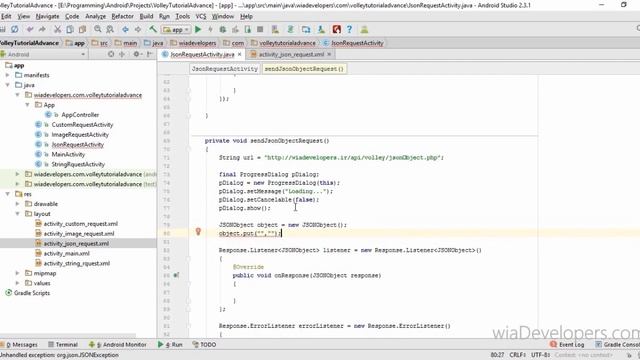
Task: Switch to activity_json_request.xml editor tab
Action: 291,54
